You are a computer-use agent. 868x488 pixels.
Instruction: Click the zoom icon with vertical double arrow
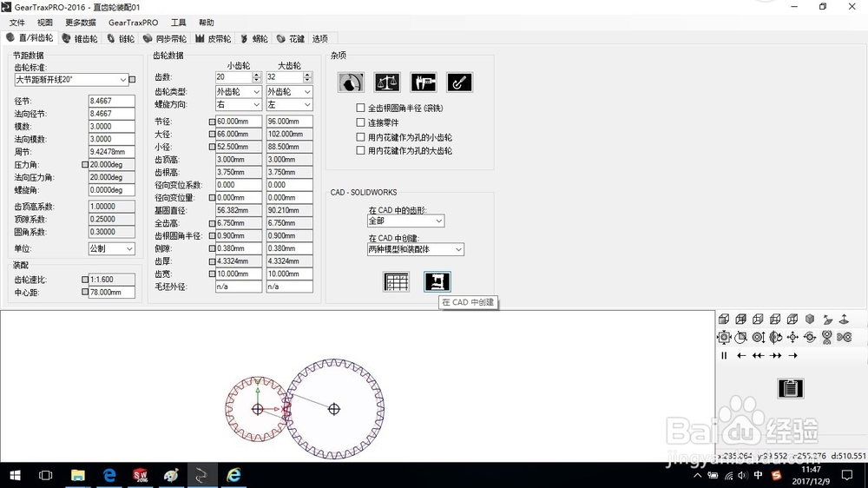point(759,337)
